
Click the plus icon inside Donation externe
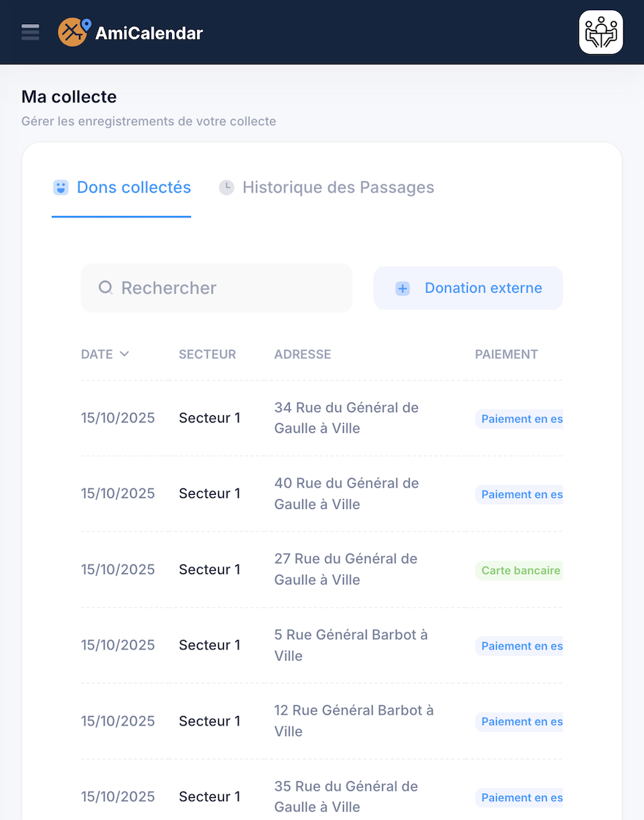point(402,288)
